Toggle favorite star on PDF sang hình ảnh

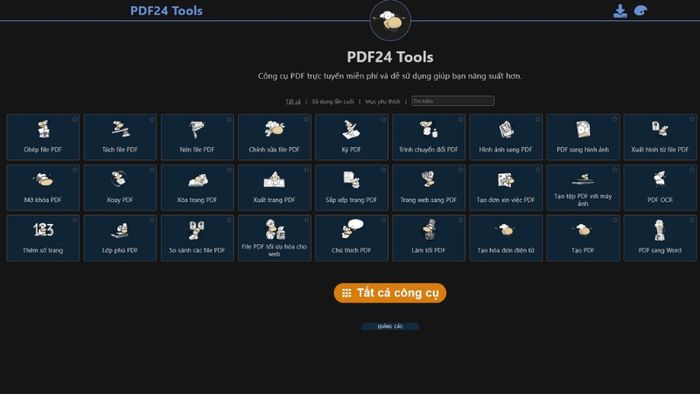point(615,119)
